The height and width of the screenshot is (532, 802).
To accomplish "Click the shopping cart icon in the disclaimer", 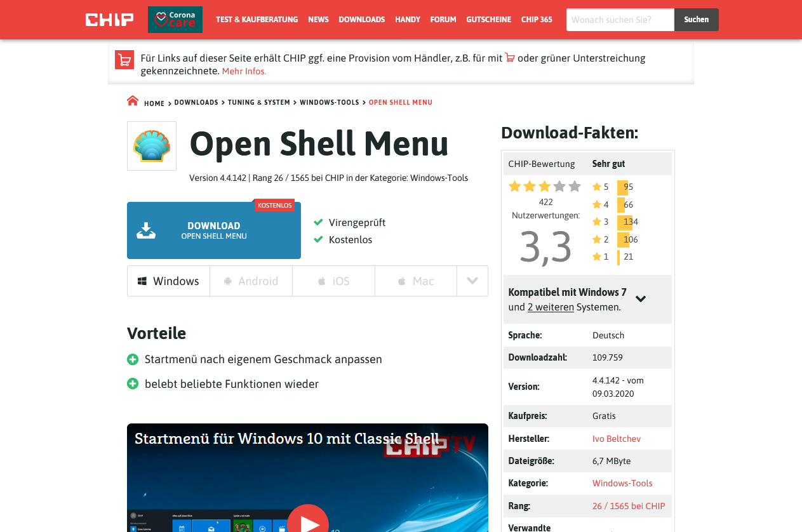I will [124, 60].
